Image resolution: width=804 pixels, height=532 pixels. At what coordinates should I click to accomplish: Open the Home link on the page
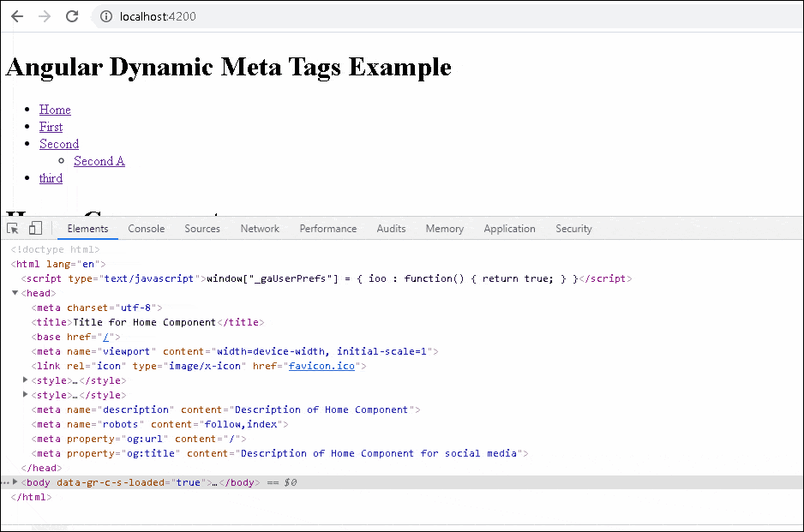click(x=54, y=110)
